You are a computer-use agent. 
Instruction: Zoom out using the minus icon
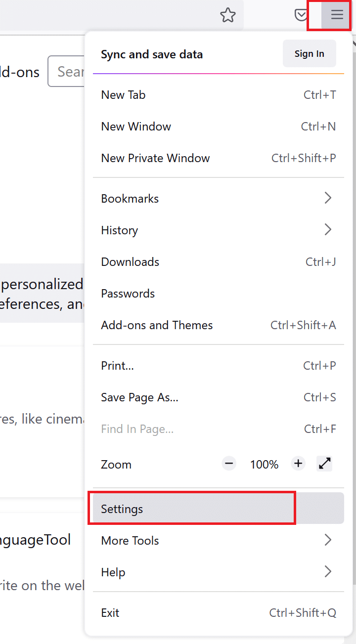pyautogui.click(x=228, y=464)
